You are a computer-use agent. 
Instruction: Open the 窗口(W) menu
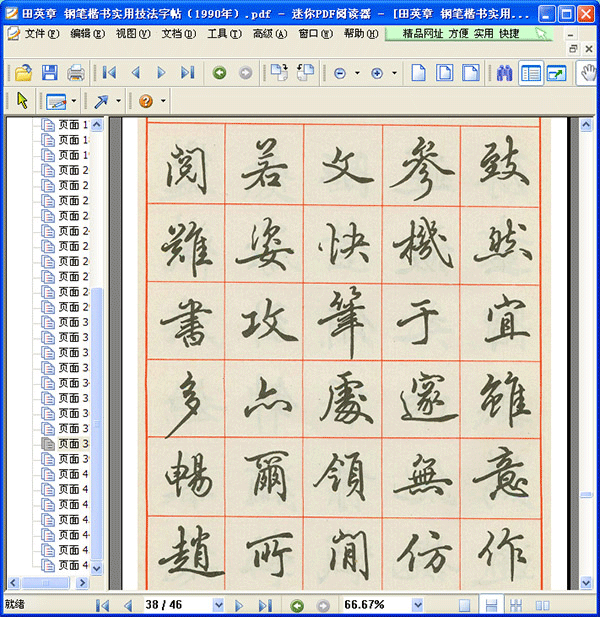(316, 34)
